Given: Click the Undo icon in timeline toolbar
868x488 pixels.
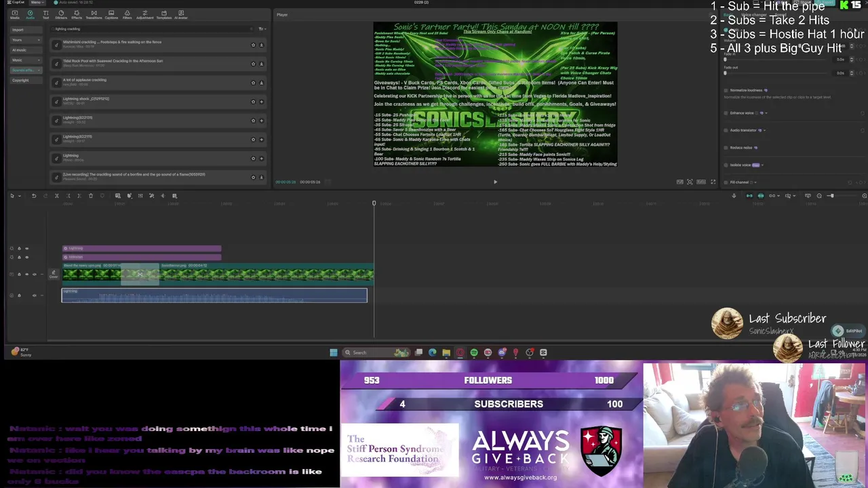Looking at the screenshot, I should coord(34,196).
